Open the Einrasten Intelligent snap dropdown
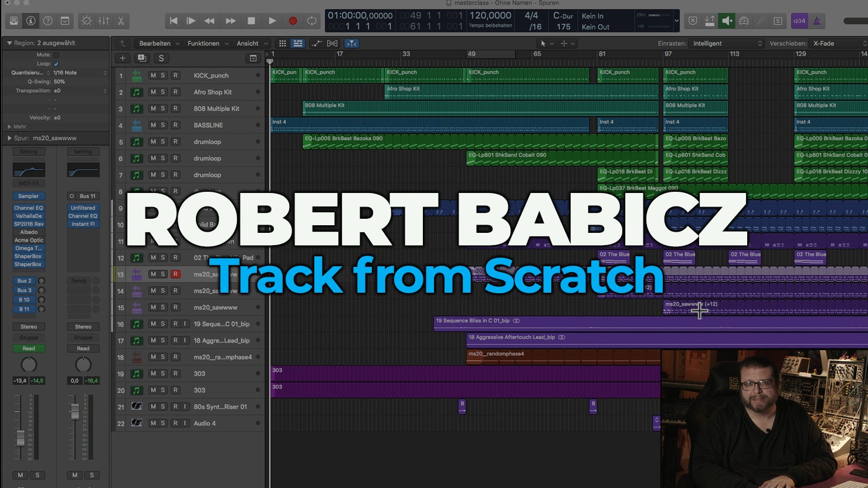The height and width of the screenshot is (488, 868). (727, 43)
